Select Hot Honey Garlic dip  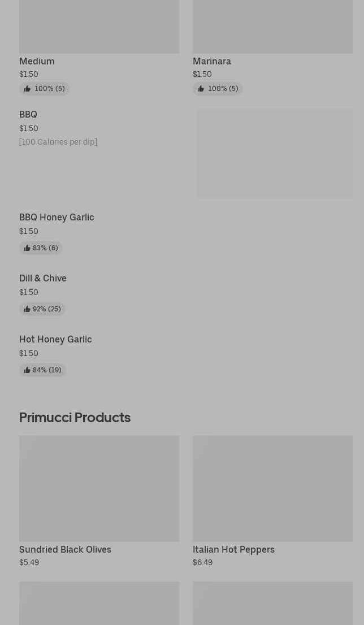click(55, 340)
